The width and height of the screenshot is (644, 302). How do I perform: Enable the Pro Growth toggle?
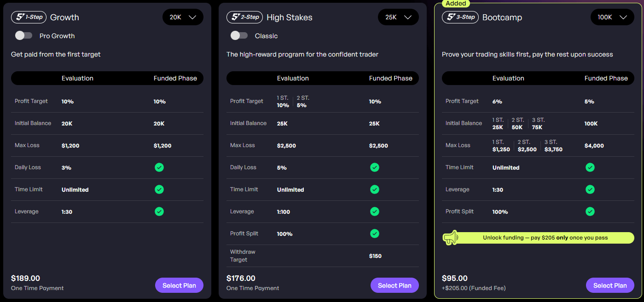pyautogui.click(x=24, y=35)
